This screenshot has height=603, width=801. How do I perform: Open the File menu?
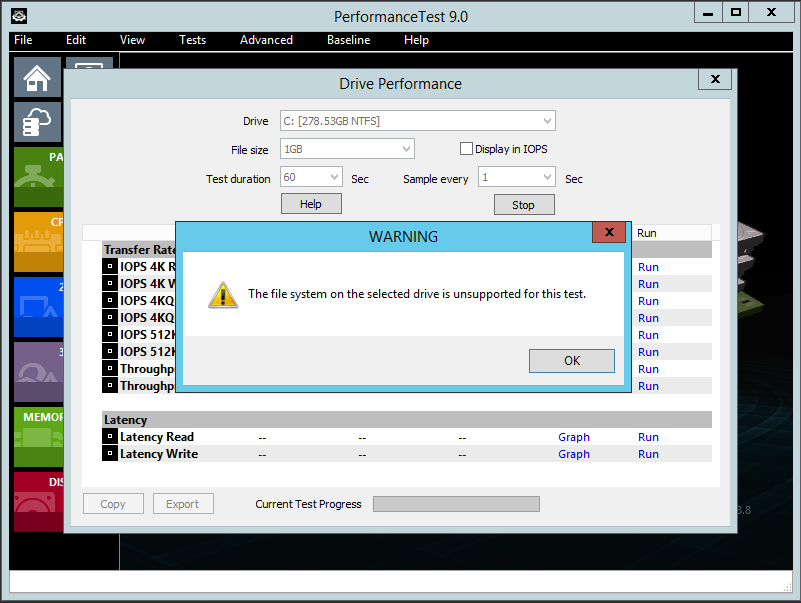[23, 40]
